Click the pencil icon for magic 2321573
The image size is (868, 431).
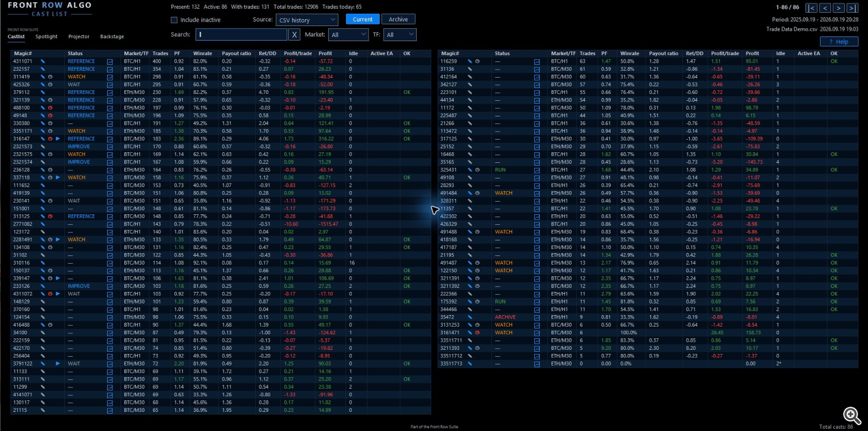[x=43, y=147]
